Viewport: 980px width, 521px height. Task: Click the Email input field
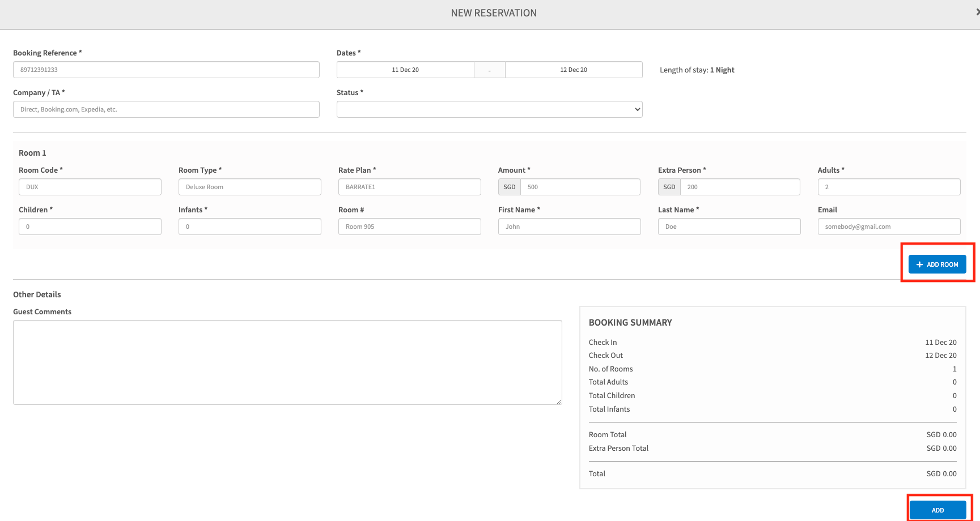click(889, 227)
